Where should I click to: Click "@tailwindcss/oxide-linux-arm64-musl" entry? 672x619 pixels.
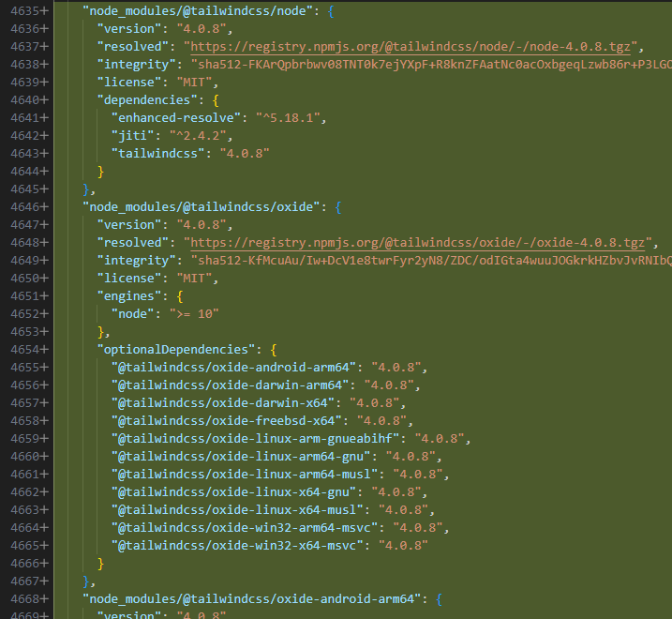coord(245,474)
